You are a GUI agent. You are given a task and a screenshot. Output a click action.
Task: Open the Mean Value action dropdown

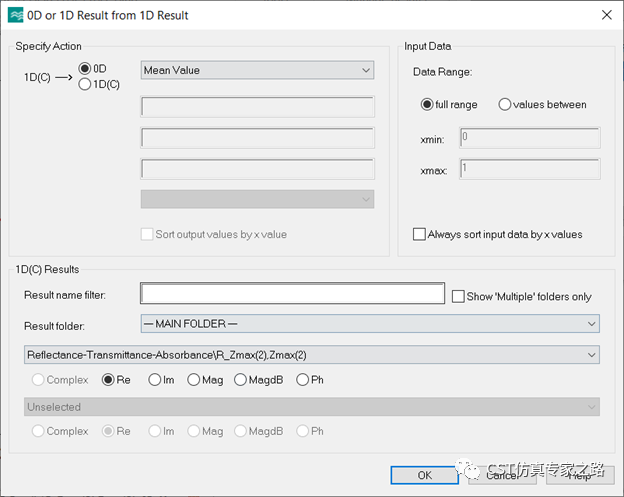point(257,70)
